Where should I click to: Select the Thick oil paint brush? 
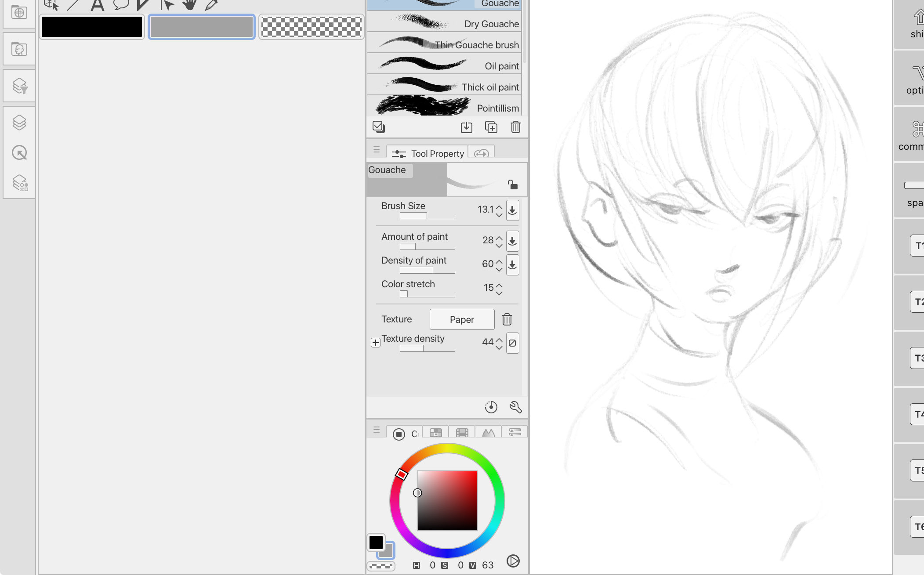coord(444,85)
